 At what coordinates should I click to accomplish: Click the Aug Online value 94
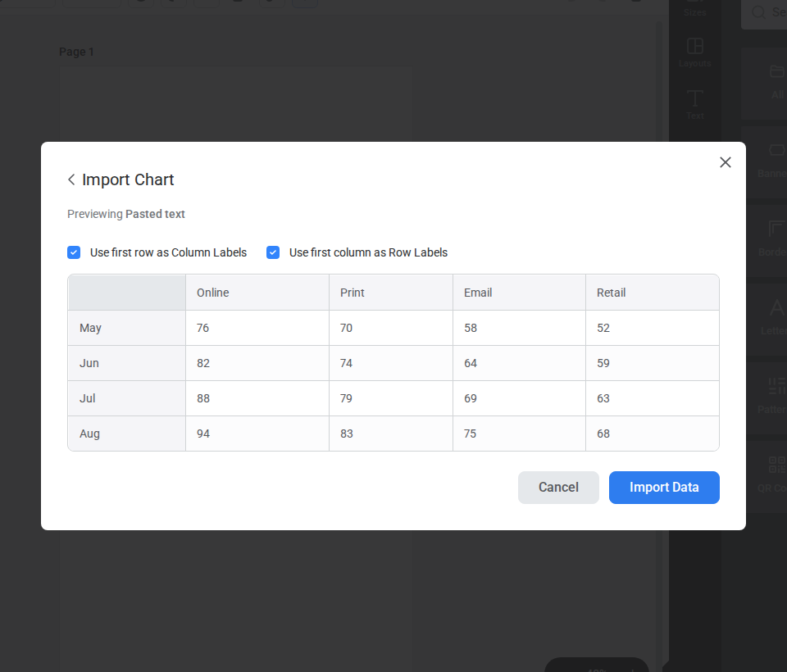257,434
